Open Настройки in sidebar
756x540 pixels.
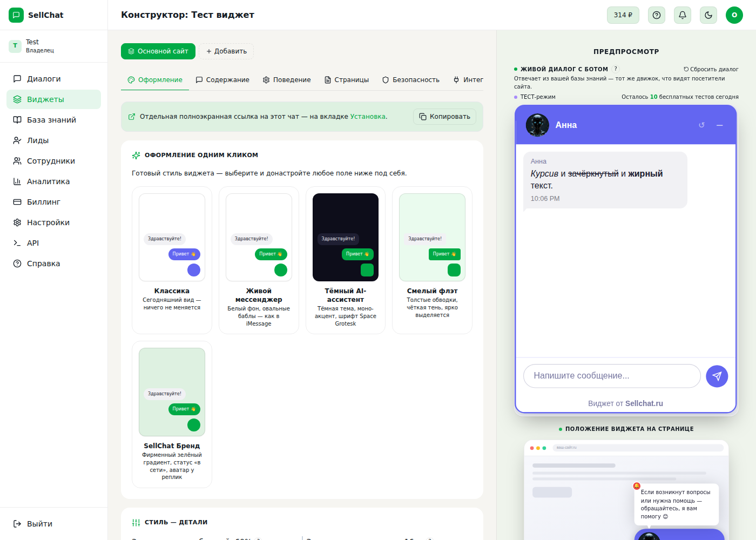click(53, 222)
